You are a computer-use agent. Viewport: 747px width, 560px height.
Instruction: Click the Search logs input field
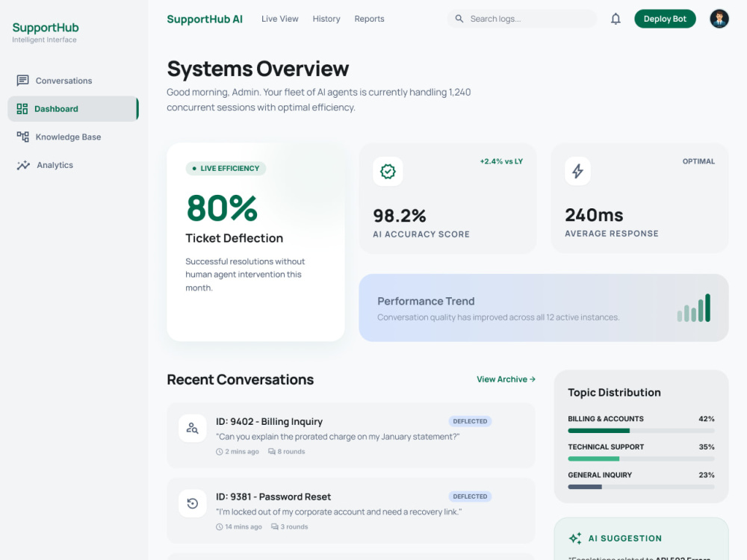click(521, 19)
